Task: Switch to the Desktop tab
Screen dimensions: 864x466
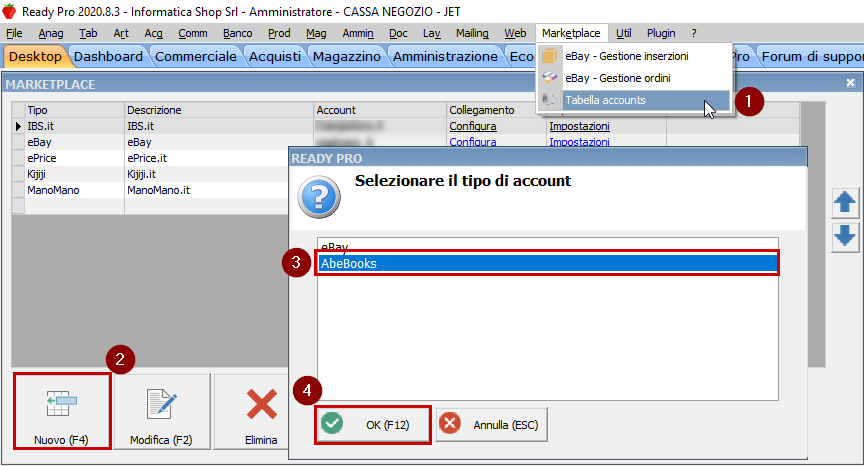Action: (36, 57)
